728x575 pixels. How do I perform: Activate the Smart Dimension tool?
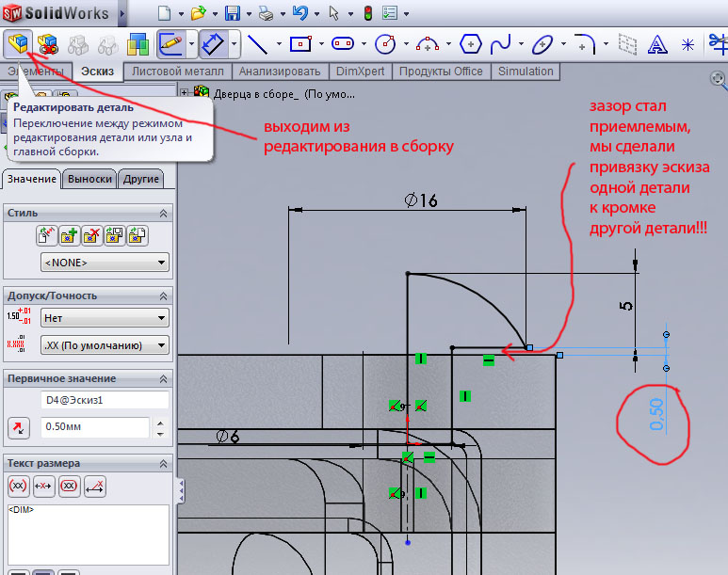214,44
